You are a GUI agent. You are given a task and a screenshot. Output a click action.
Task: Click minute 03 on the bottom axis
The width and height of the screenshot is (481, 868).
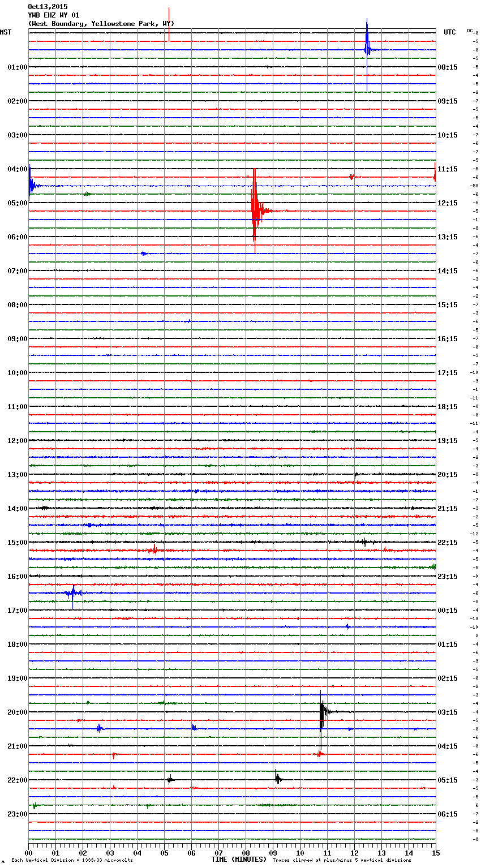point(110,853)
